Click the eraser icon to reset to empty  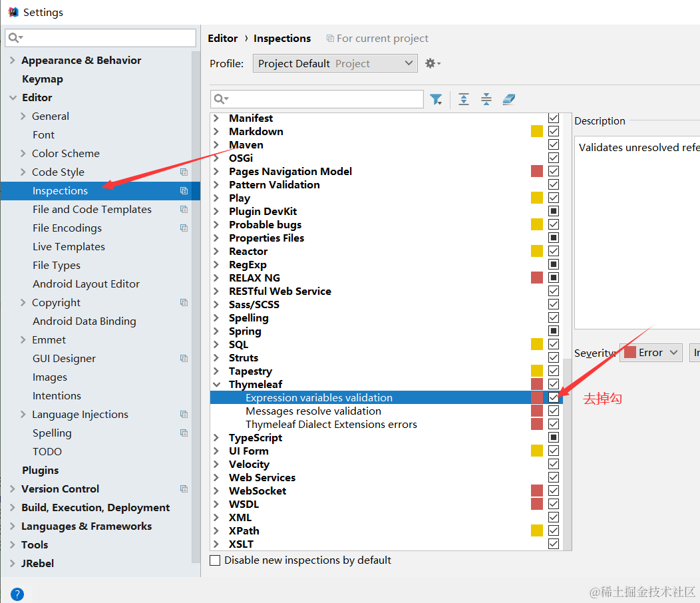(509, 99)
